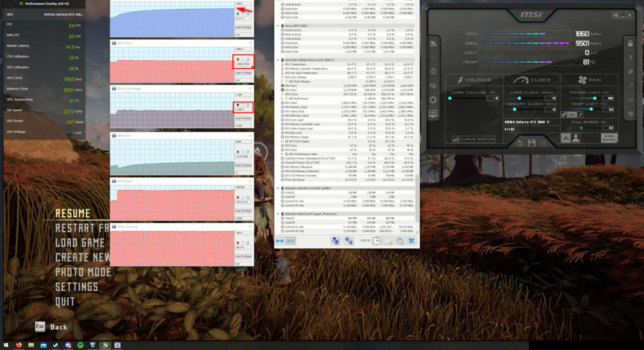Click Auto Fit in the GPU Power graph
The width and height of the screenshot is (644, 350).
(x=240, y=211)
